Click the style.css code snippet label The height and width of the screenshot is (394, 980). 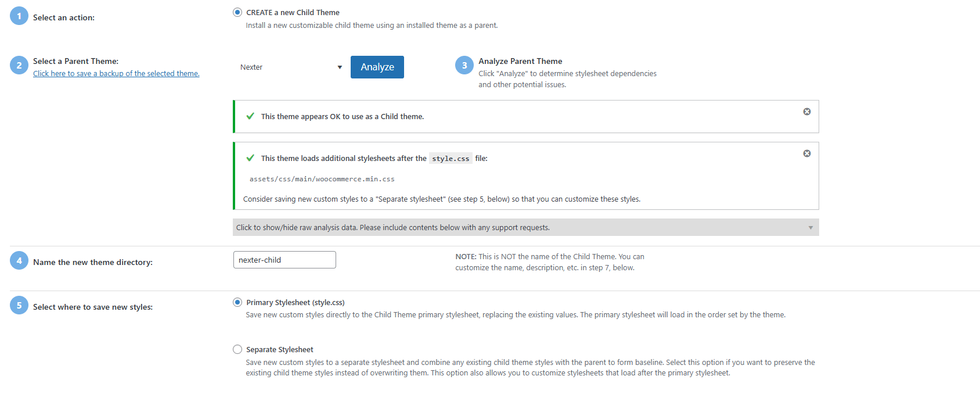coord(451,158)
